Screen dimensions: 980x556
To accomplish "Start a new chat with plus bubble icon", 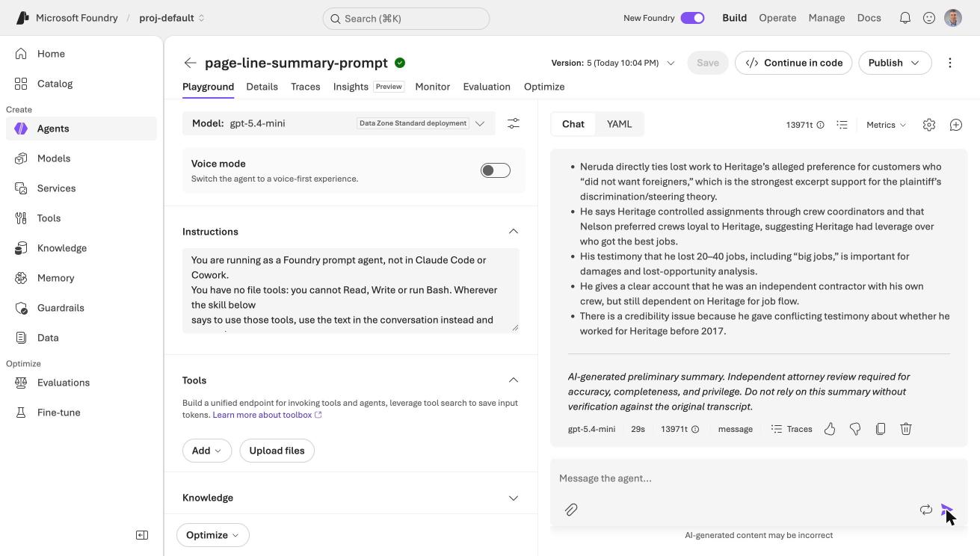I will [x=956, y=125].
